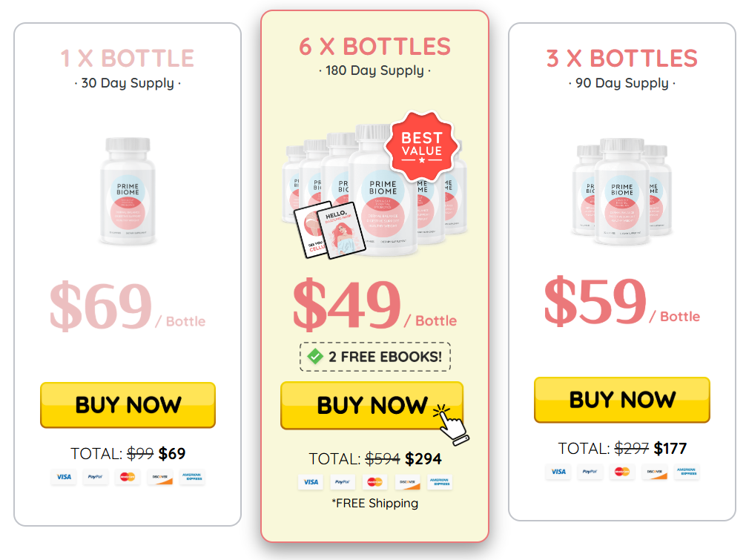This screenshot has width=746, height=560.
Task: Click the Visa icon under 1 bottle offer
Action: (x=64, y=477)
